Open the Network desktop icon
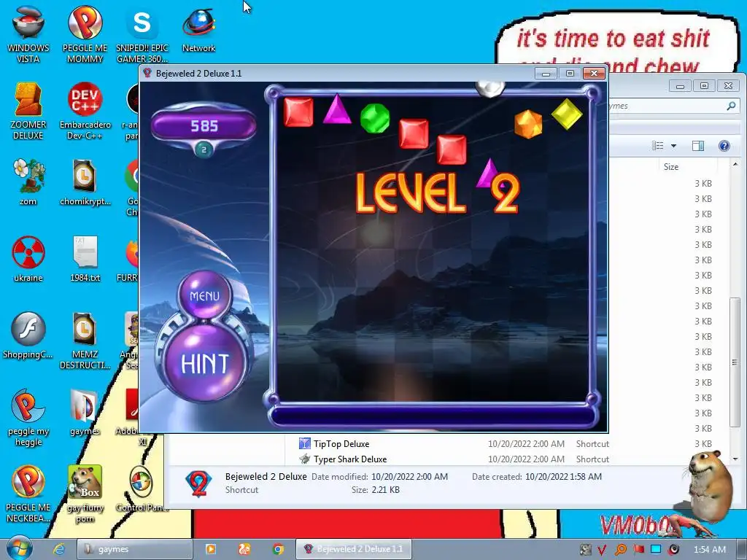 198,29
